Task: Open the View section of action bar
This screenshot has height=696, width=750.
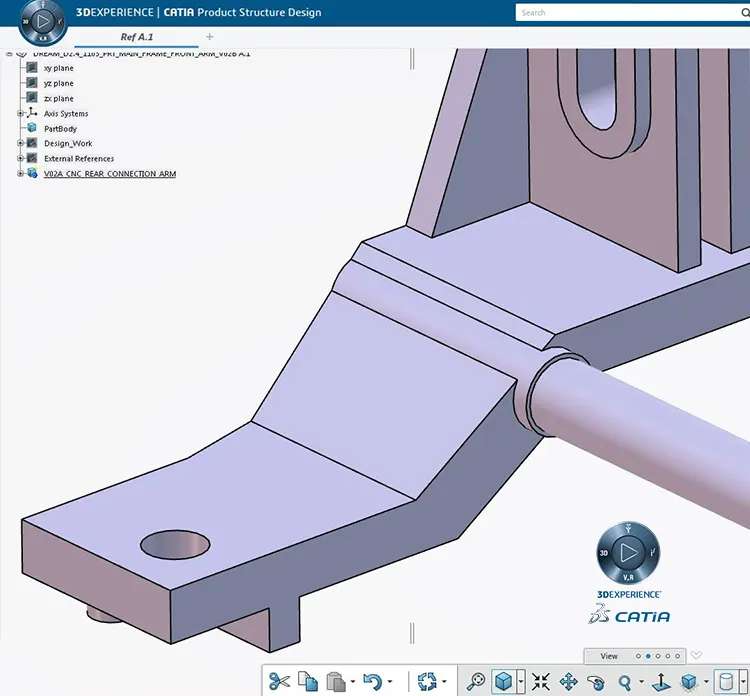Action: click(x=609, y=656)
